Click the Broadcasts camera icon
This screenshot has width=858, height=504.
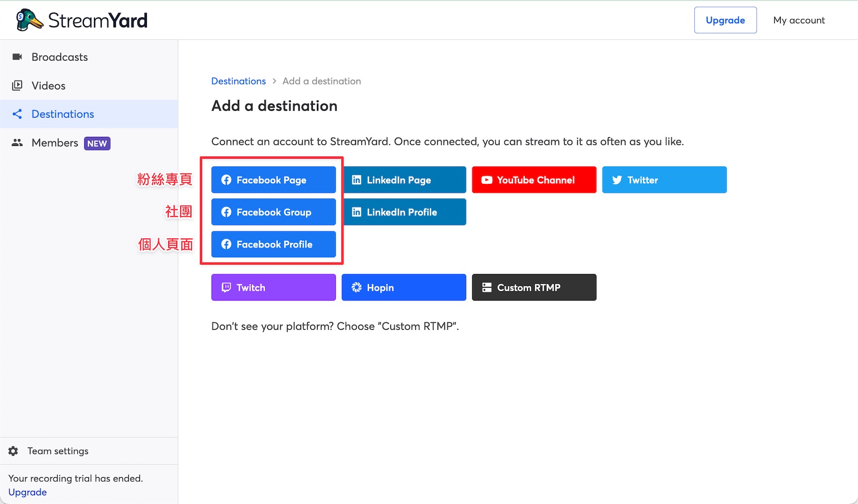(x=17, y=57)
